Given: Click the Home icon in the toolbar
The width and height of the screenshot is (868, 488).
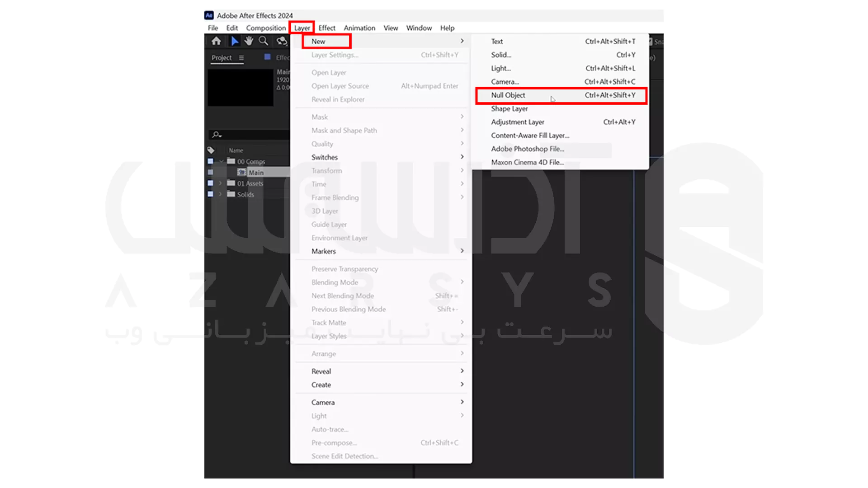Looking at the screenshot, I should (216, 41).
